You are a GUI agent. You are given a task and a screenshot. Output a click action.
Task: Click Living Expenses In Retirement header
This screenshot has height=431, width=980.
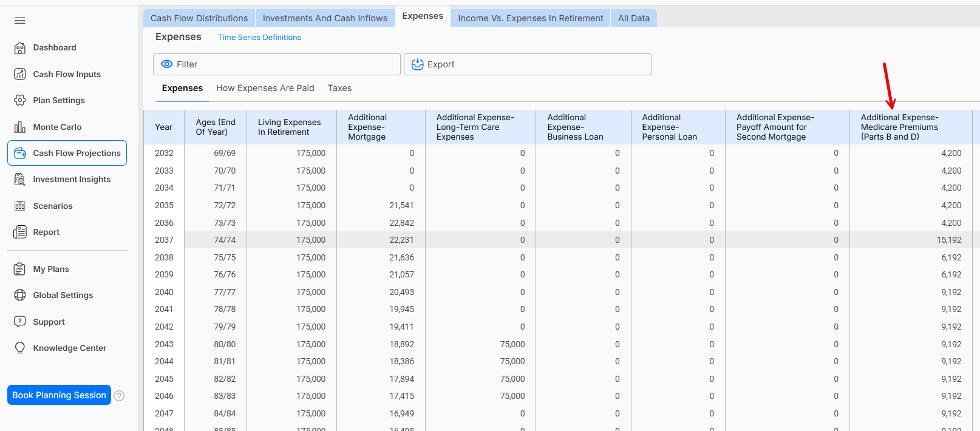click(x=291, y=127)
